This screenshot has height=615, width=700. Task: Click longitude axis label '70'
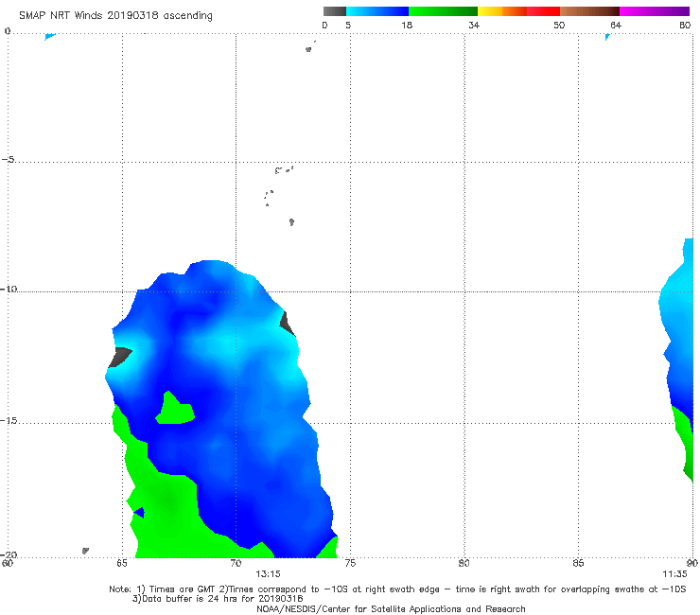[x=236, y=563]
